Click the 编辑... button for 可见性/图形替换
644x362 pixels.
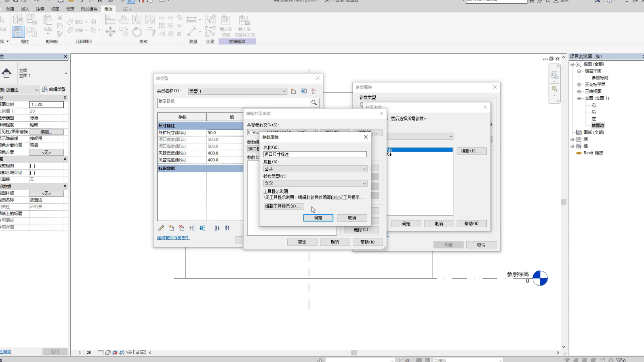tap(46, 132)
